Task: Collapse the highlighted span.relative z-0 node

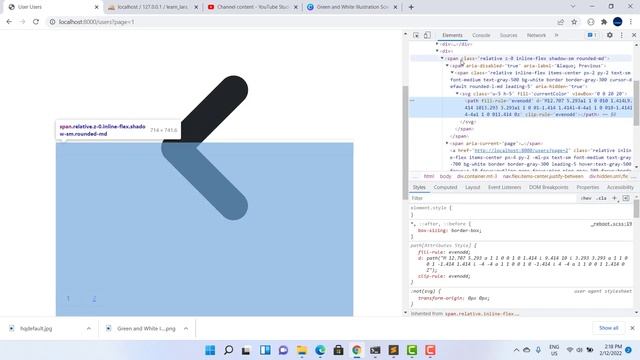Action: [x=442, y=58]
